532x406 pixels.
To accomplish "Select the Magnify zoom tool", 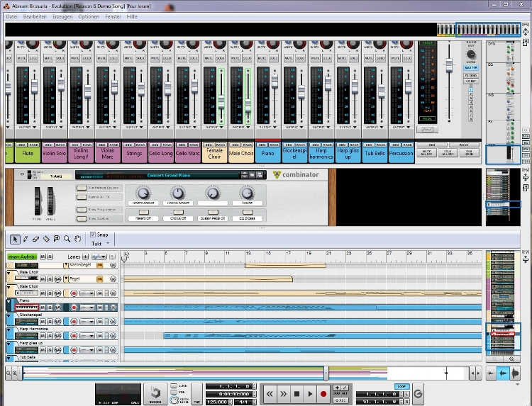I will 67,239.
